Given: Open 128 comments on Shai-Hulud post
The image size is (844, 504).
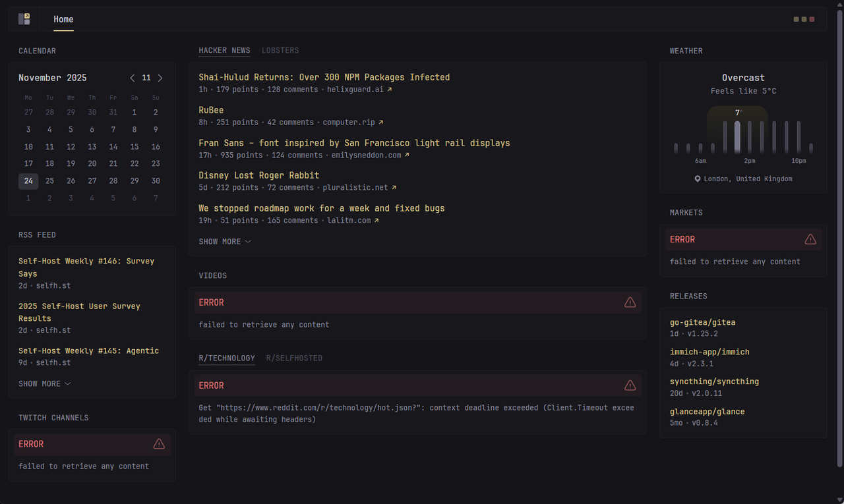Looking at the screenshot, I should click(292, 90).
